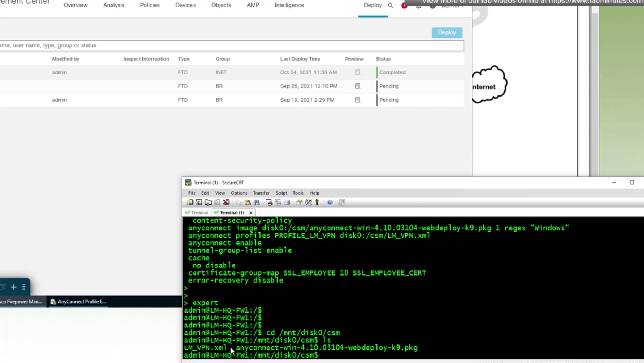Expand the Policies navigation menu

(x=150, y=5)
